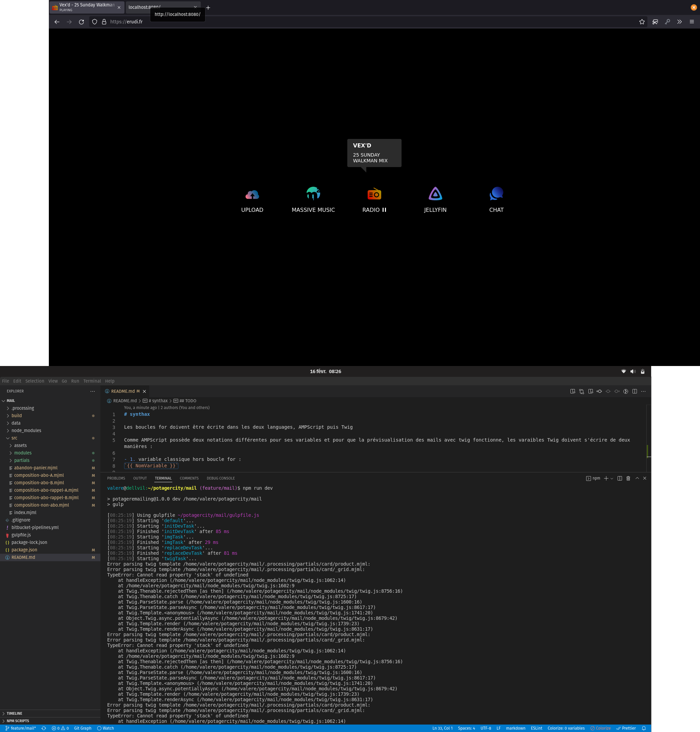Switch to the PROBLEMS tab

click(116, 478)
